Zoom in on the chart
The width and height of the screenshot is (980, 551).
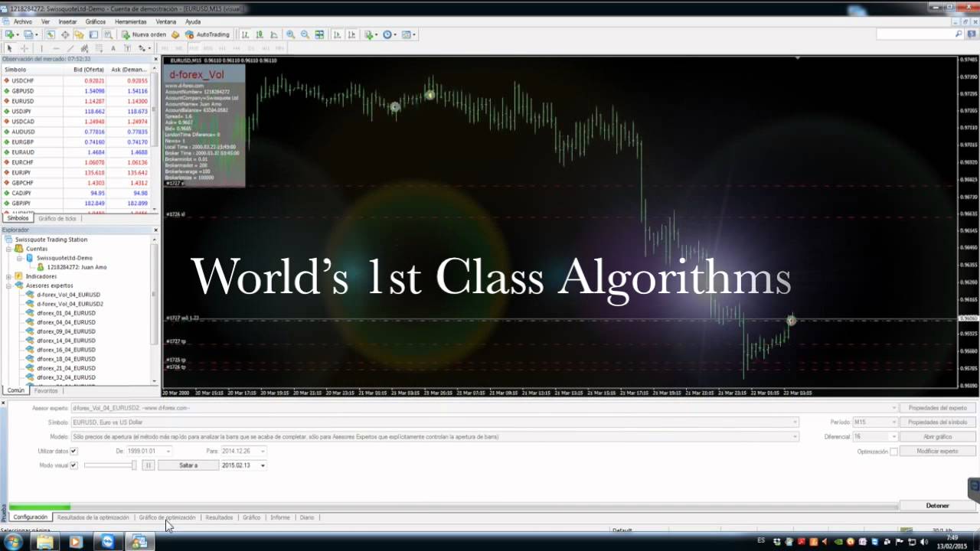click(290, 34)
